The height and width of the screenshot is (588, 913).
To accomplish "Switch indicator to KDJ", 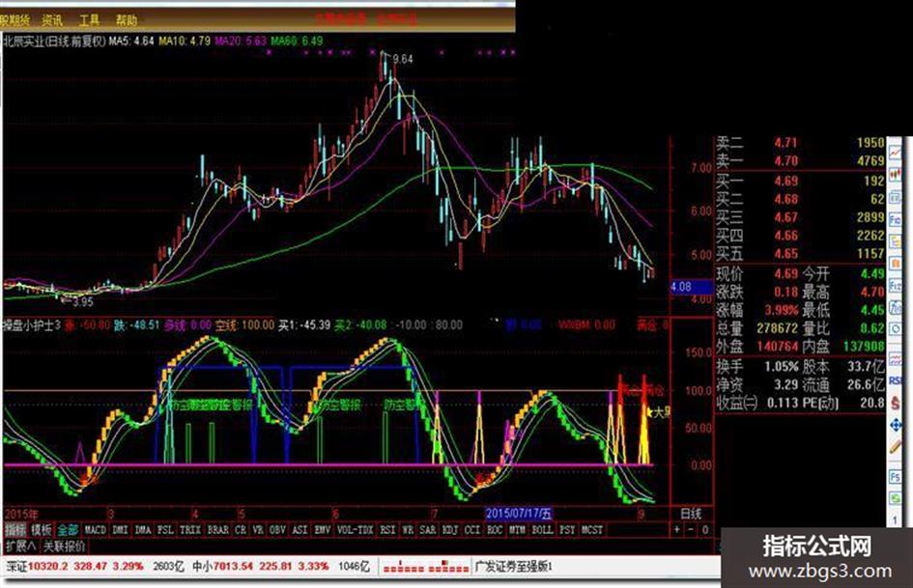I will (450, 530).
